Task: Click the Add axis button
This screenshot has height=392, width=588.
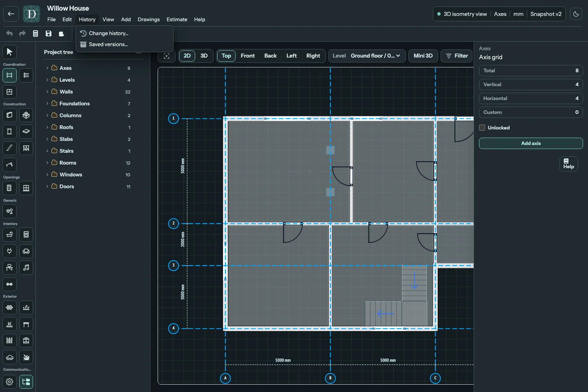Action: (x=531, y=143)
